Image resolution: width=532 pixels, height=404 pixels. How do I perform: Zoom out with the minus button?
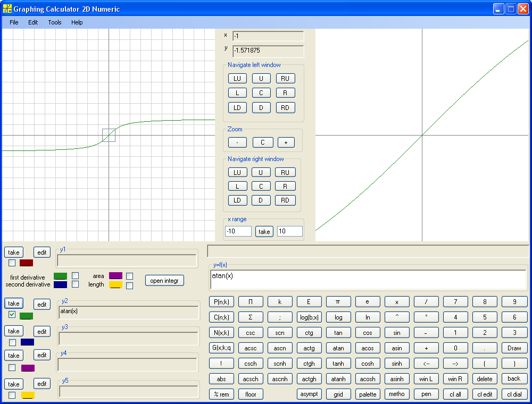pos(237,142)
